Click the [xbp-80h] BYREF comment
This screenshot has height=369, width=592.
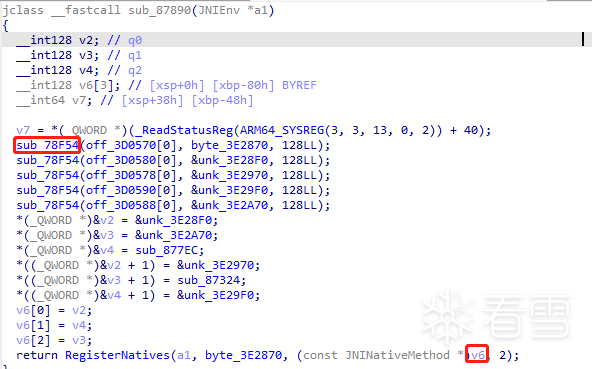point(264,85)
